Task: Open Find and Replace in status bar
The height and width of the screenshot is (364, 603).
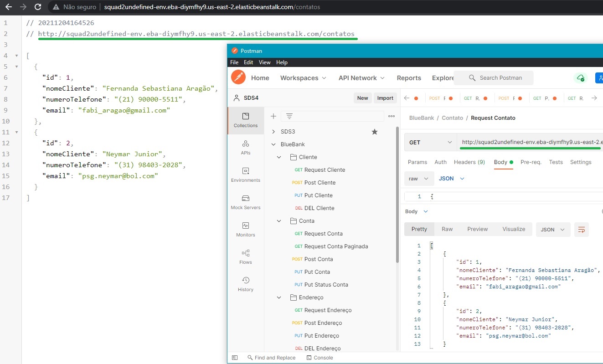Action: point(271,358)
